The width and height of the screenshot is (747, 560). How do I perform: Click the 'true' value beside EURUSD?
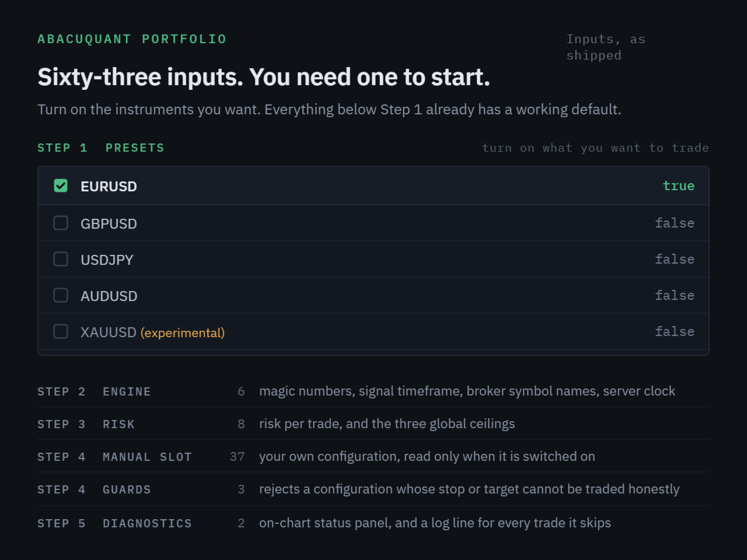click(x=678, y=185)
